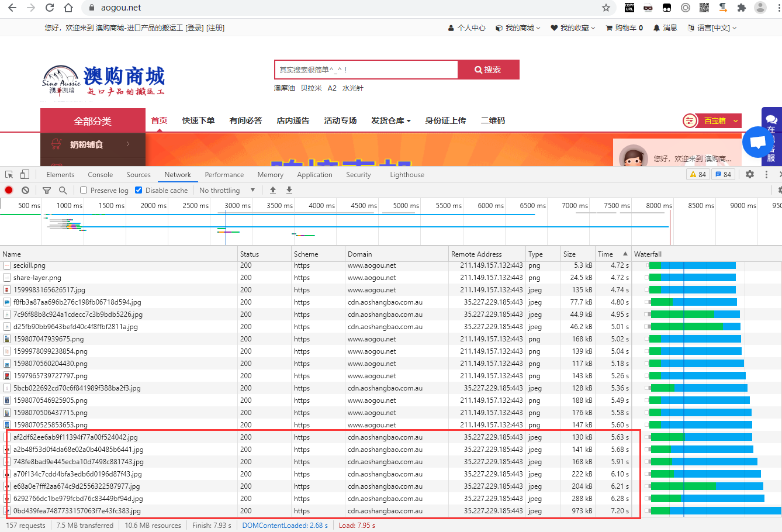Go to browser home page icon
Screen dimensions: 782x532
68,8
